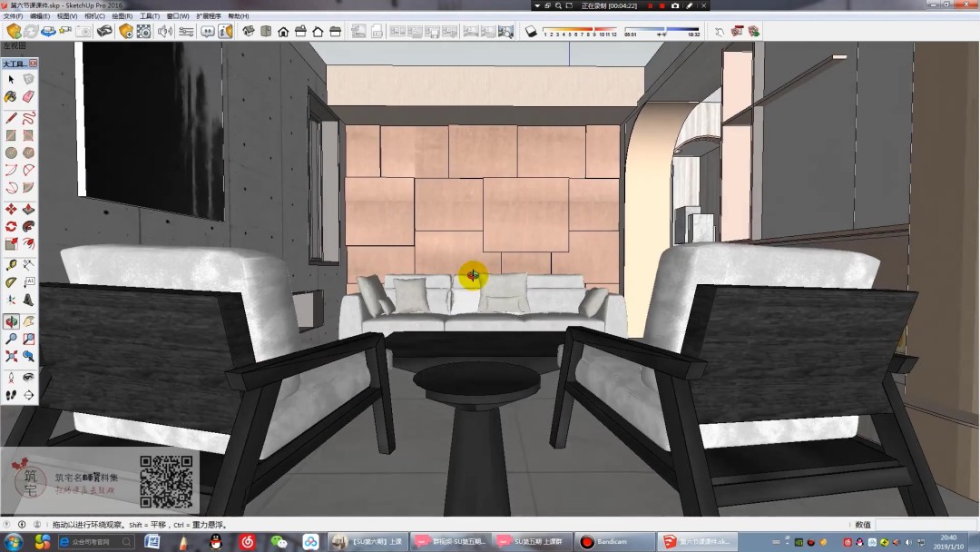Screen dimensions: 980x552
Task: Pick the Protractor tool
Action: (11, 282)
